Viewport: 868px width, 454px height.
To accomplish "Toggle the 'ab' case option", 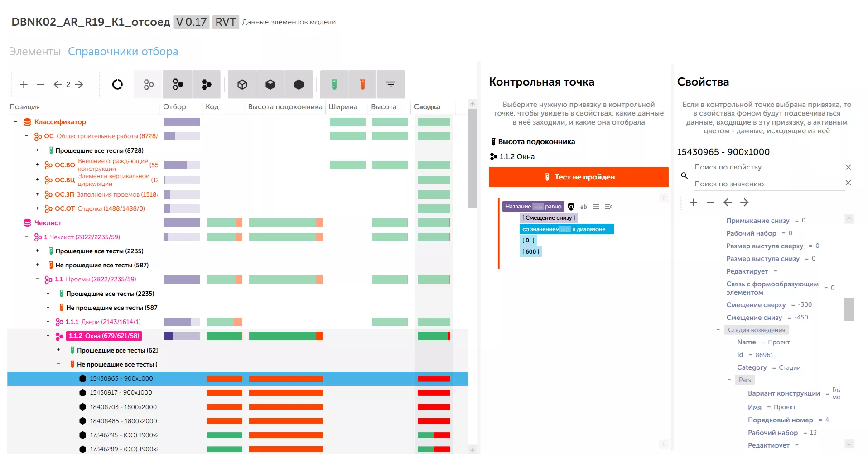I will tap(583, 207).
